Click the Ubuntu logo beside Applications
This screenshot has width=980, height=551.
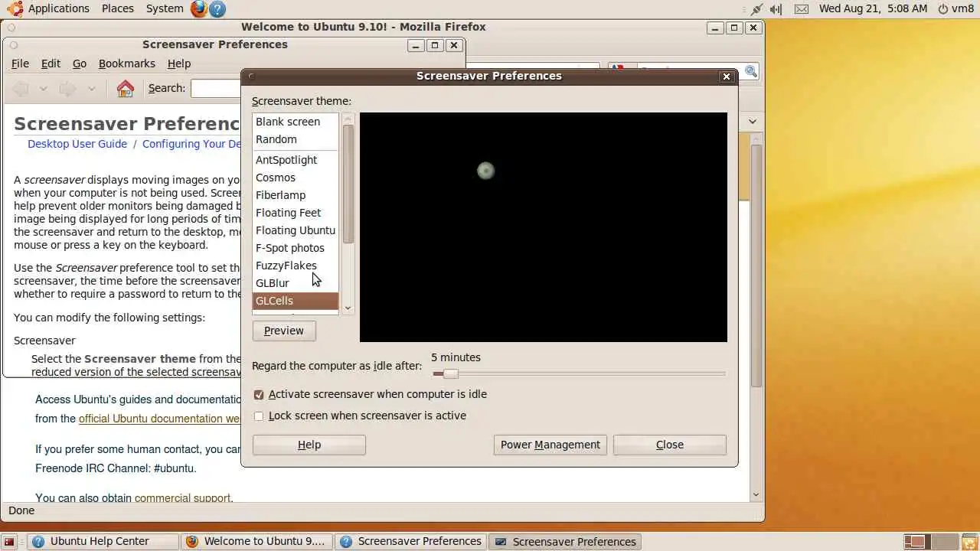15,9
